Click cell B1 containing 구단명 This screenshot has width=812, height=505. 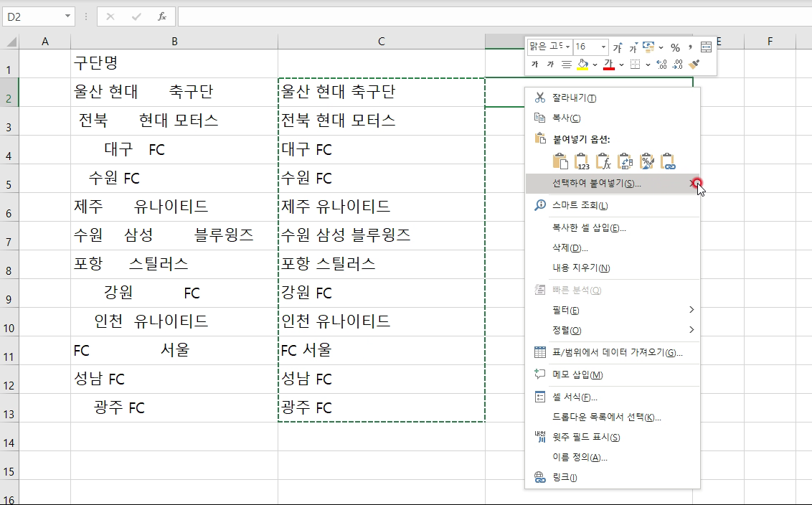(x=174, y=64)
